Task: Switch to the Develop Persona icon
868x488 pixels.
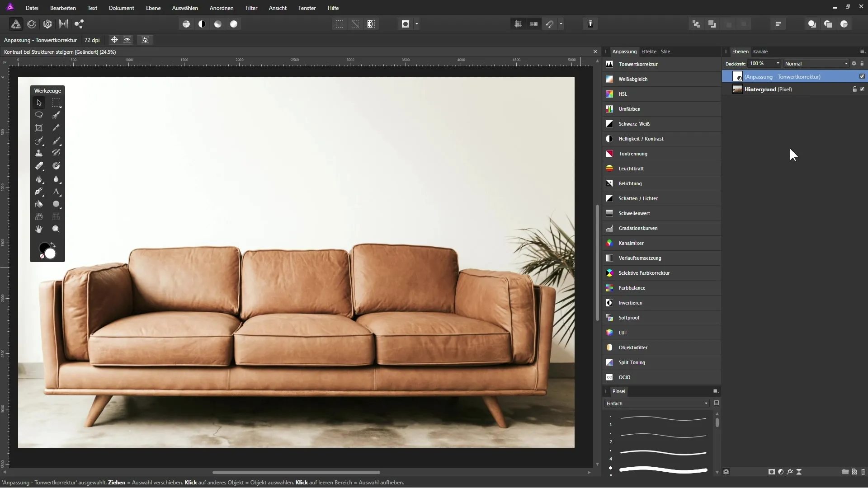Action: pyautogui.click(x=47, y=24)
